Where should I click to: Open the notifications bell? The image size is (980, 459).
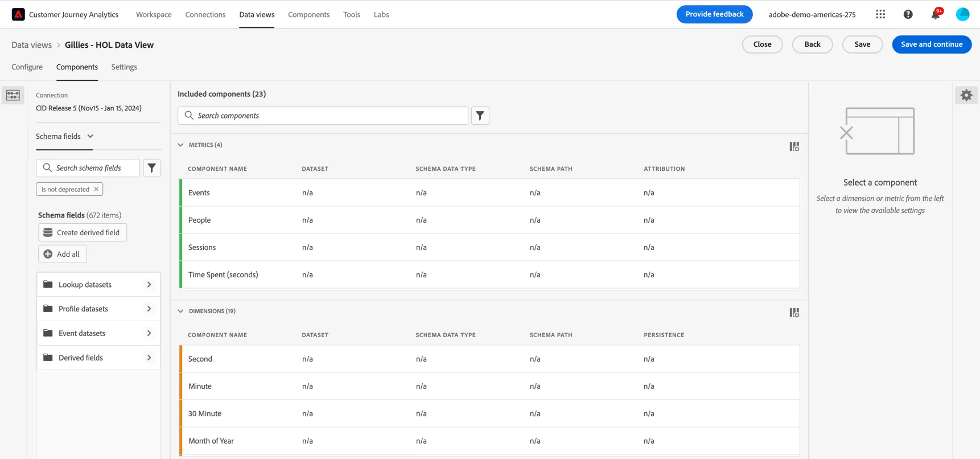coord(936,14)
